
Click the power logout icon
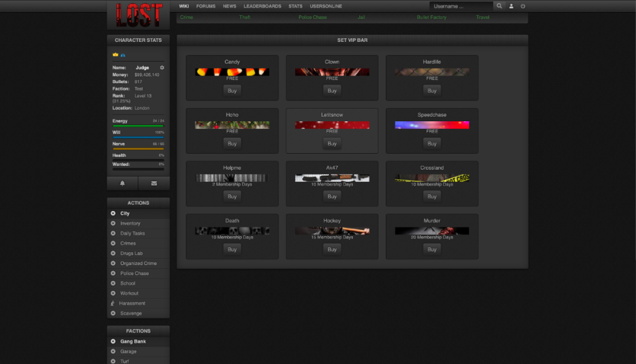[x=523, y=6]
